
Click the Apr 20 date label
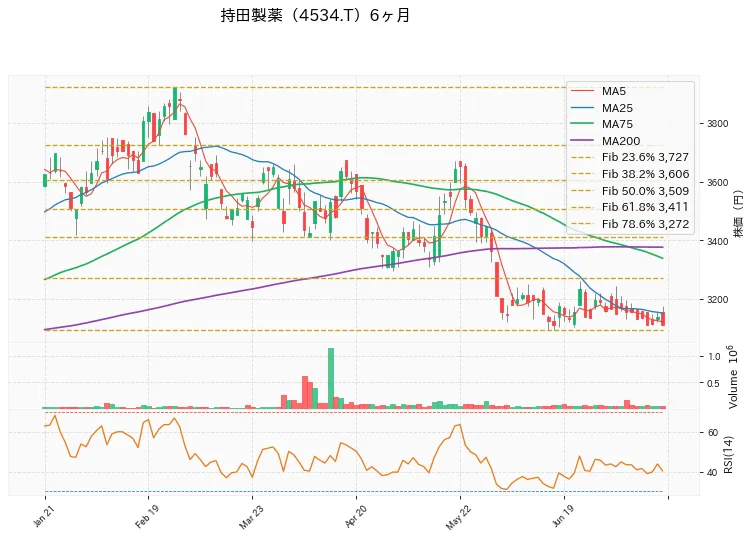355,517
